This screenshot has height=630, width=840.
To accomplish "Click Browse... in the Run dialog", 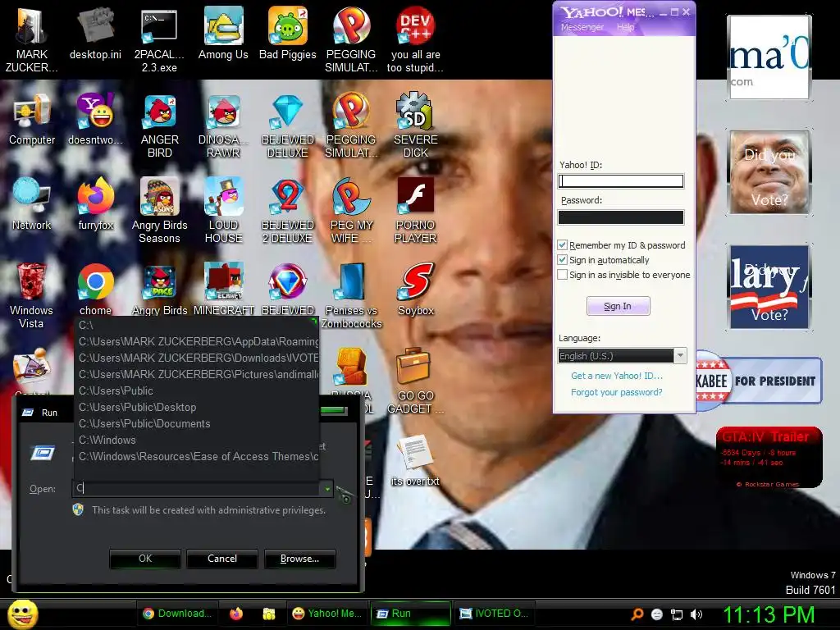I will click(x=299, y=558).
